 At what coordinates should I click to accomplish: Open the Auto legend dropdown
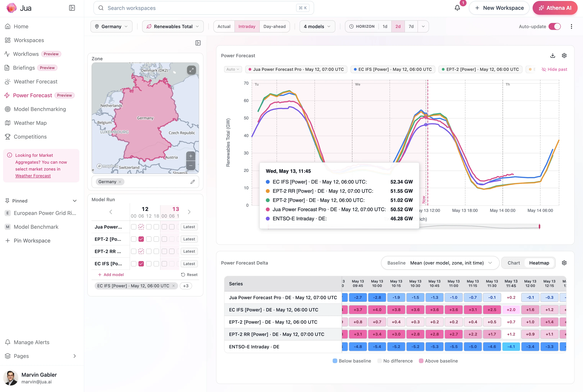(233, 69)
